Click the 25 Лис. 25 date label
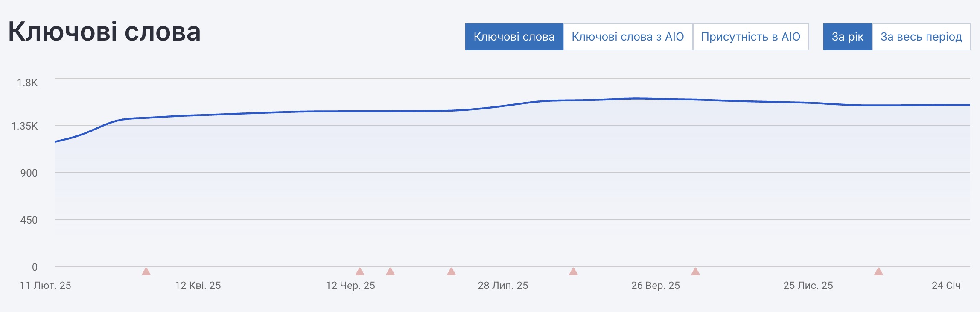This screenshot has width=980, height=312. [x=808, y=286]
